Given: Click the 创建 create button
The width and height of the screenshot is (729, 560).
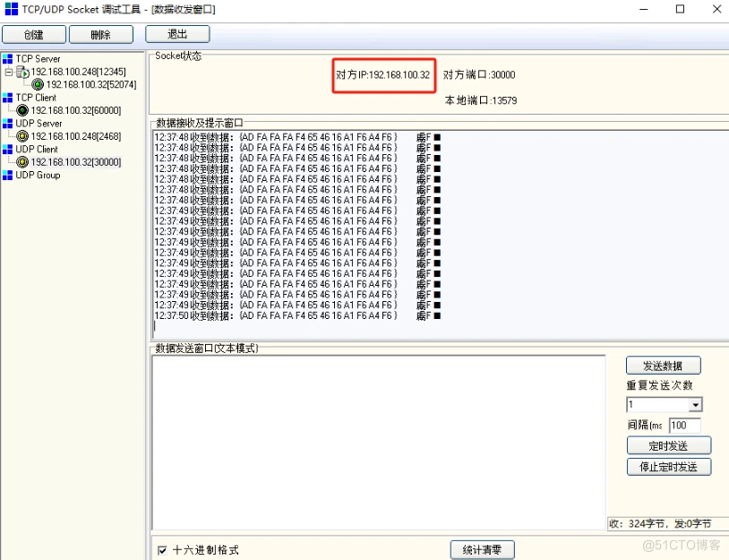Looking at the screenshot, I should [x=33, y=33].
